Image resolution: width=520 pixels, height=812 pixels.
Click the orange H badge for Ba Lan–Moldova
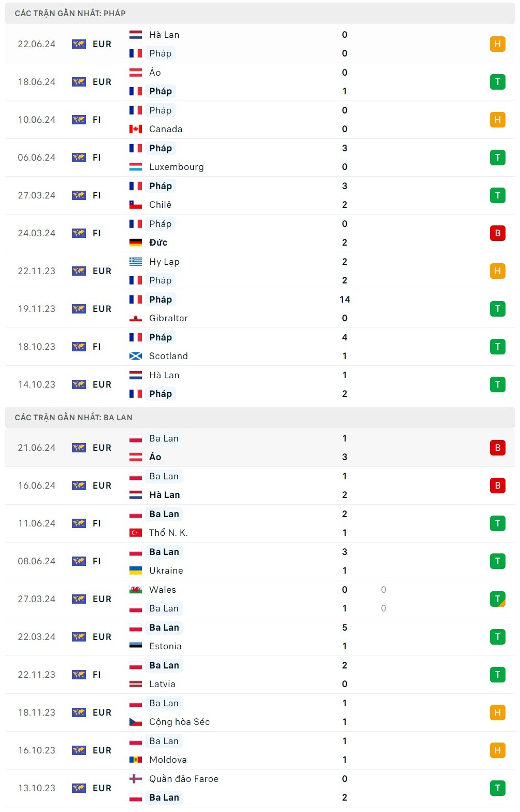pyautogui.click(x=497, y=750)
